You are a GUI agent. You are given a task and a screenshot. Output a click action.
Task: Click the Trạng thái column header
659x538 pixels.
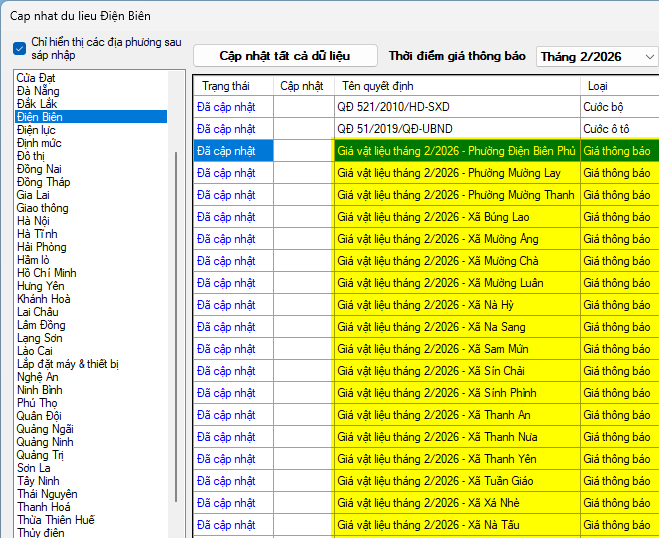pyautogui.click(x=224, y=86)
